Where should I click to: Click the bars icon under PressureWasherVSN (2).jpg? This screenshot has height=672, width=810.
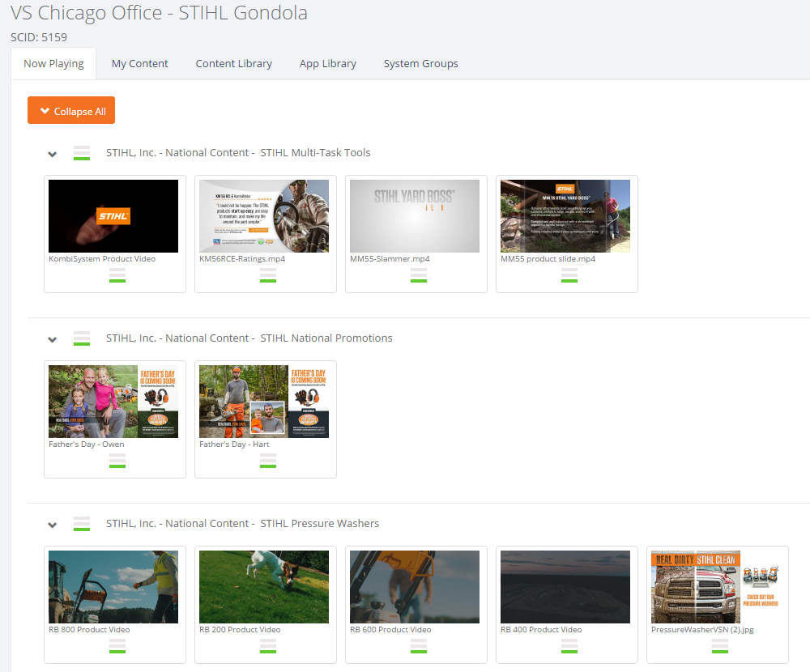coord(720,646)
